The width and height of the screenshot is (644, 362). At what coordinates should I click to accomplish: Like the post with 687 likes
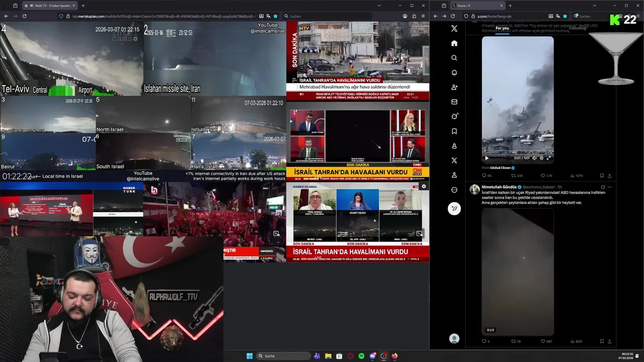coord(546,341)
